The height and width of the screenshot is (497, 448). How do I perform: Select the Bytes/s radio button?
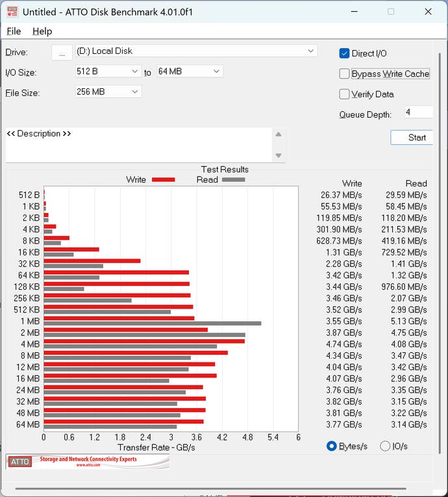332,446
